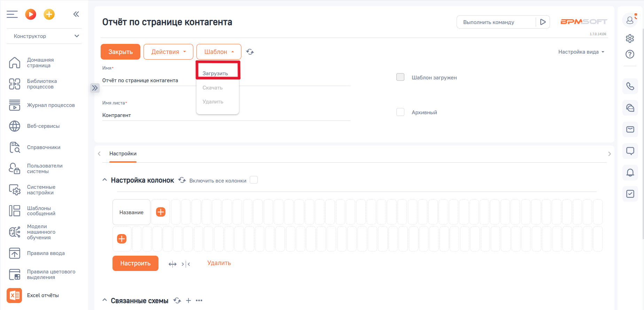The width and height of the screenshot is (644, 310).
Task: Open the Действия dropdown
Action: (168, 52)
